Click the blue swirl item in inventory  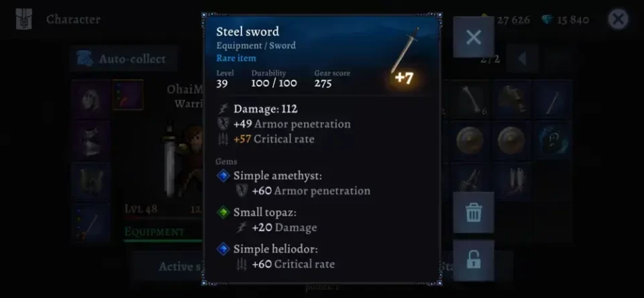(x=553, y=140)
